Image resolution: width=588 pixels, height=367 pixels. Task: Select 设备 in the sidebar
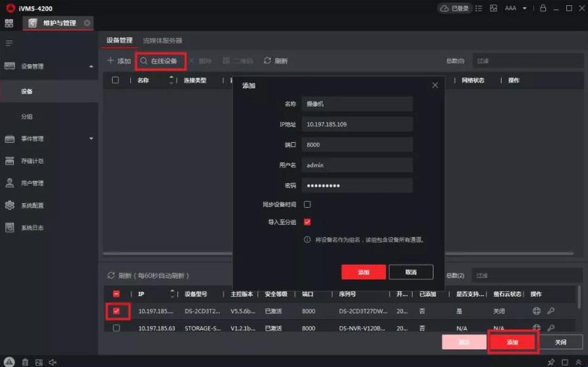(x=49, y=91)
